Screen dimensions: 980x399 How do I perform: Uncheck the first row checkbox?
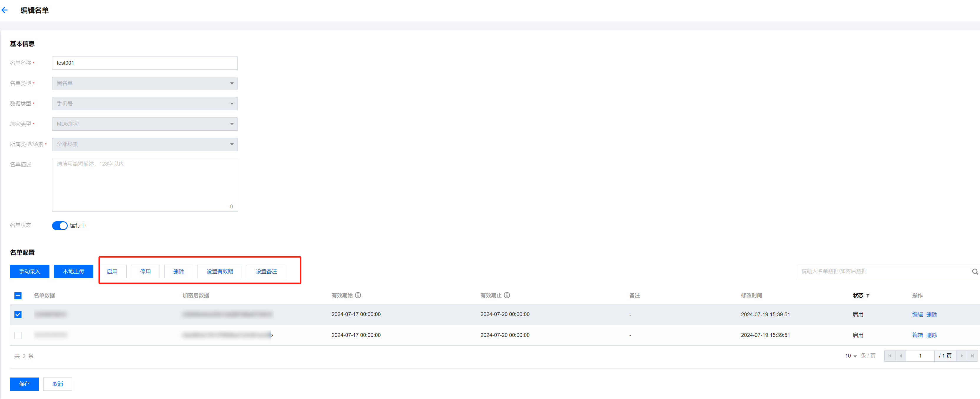click(x=18, y=315)
